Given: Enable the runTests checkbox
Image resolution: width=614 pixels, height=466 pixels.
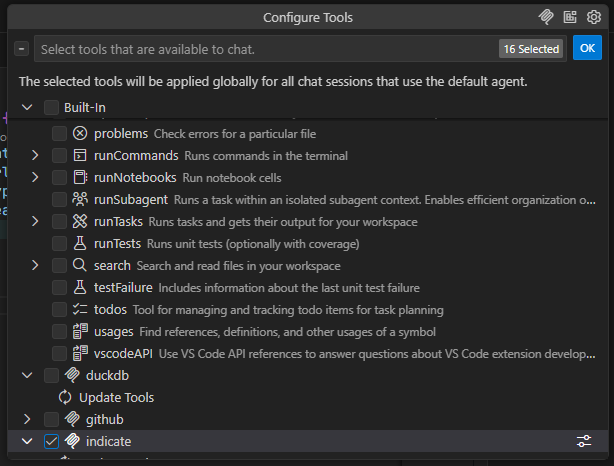Looking at the screenshot, I should click(x=59, y=244).
